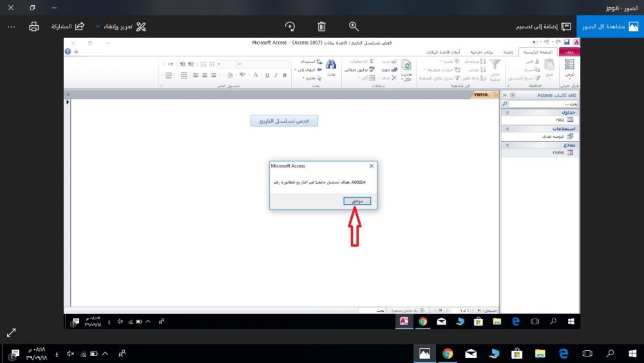Image resolution: width=644 pixels, height=363 pixels.
Task: Rotate the photo with the rotate icon
Action: click(x=290, y=26)
